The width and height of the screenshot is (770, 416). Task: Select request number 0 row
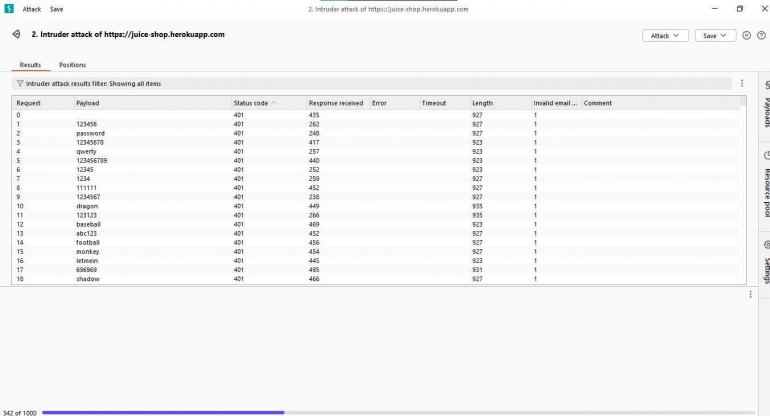[x=376, y=115]
